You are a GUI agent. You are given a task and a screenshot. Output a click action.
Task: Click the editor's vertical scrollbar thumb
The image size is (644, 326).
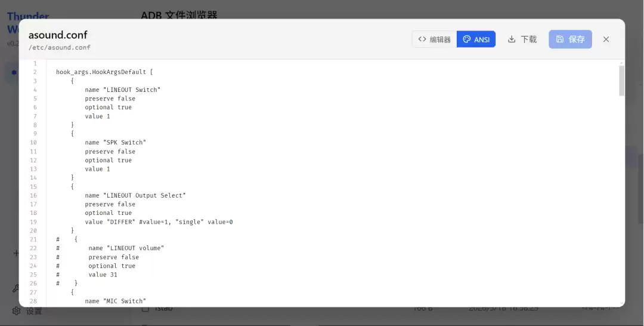(x=622, y=80)
